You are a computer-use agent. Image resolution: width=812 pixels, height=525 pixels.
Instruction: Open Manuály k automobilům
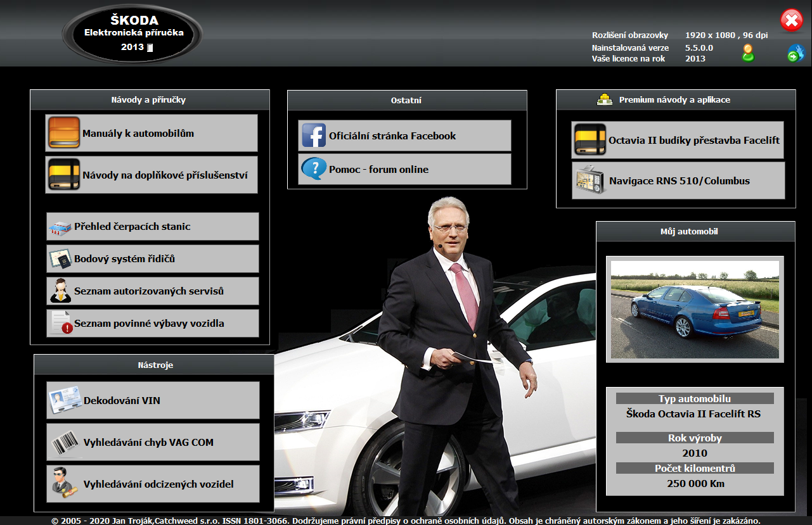pos(151,133)
